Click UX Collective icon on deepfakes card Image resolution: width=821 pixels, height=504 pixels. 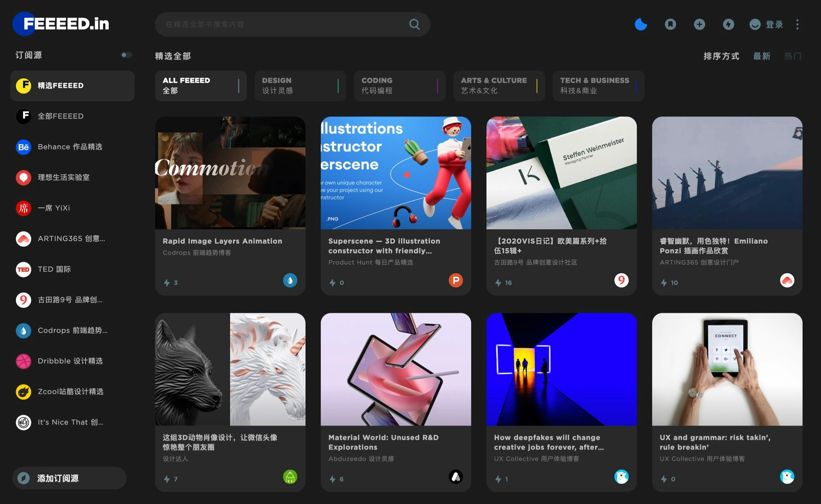[x=621, y=477]
